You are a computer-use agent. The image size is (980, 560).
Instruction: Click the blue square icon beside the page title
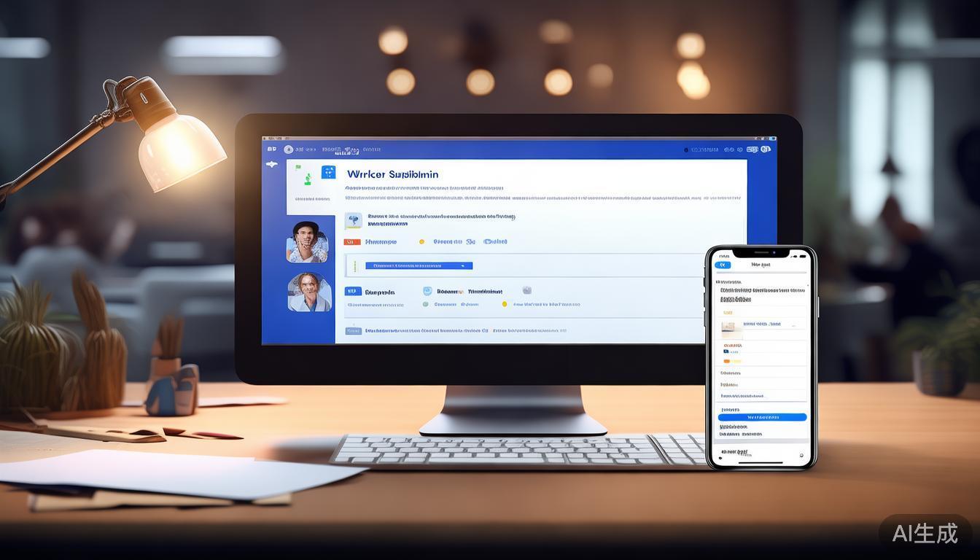click(329, 172)
